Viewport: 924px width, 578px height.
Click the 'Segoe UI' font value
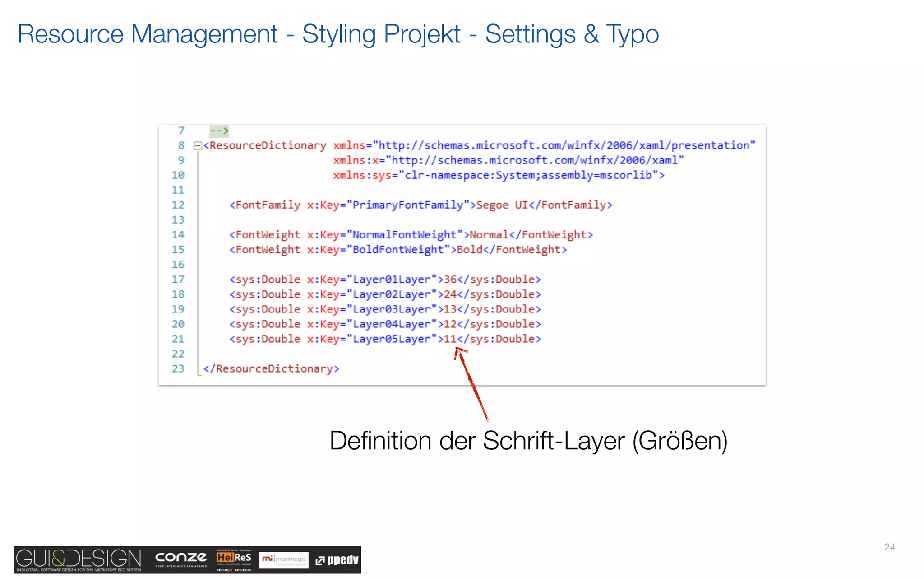(502, 205)
